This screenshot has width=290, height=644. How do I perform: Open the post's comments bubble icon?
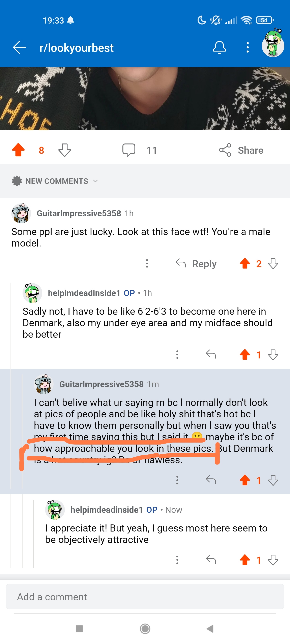point(129,150)
